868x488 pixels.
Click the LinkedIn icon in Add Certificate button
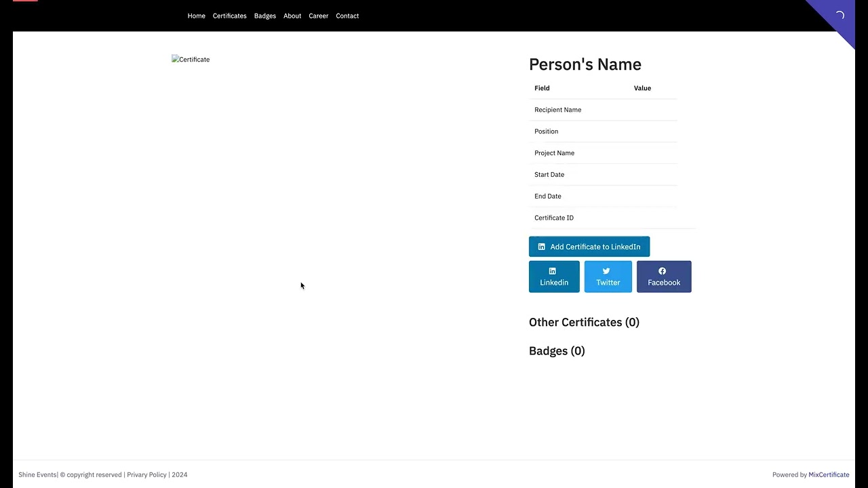(x=541, y=247)
